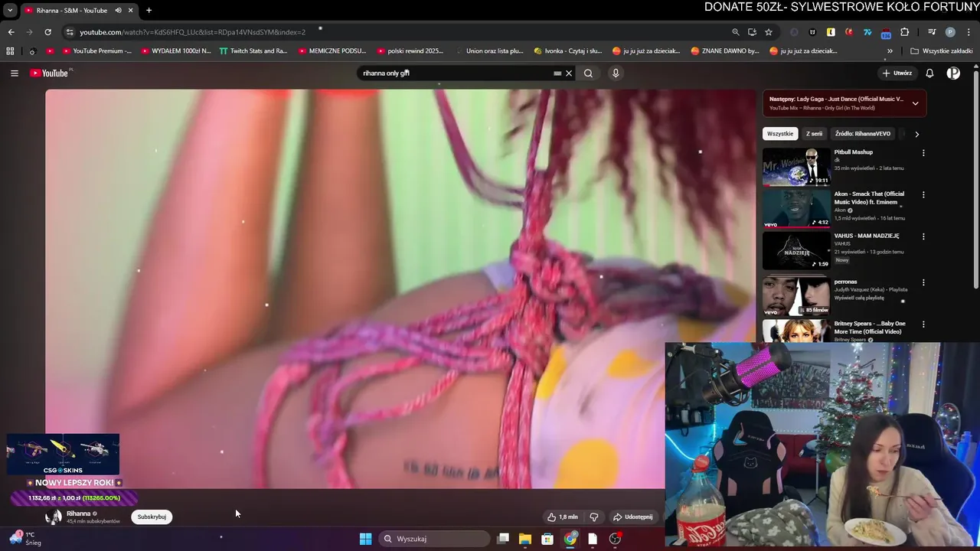Open ZNANE DAWNO by... bookmark
The height and width of the screenshot is (551, 980).
[724, 51]
